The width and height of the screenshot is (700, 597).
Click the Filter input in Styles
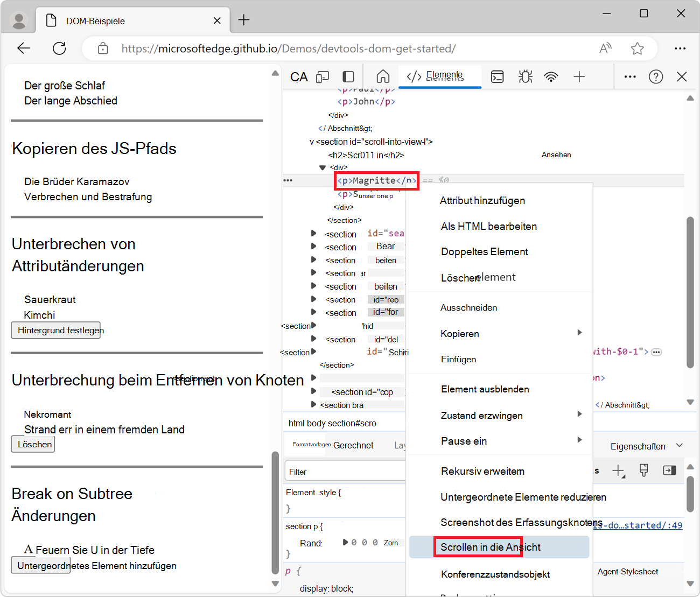point(345,472)
